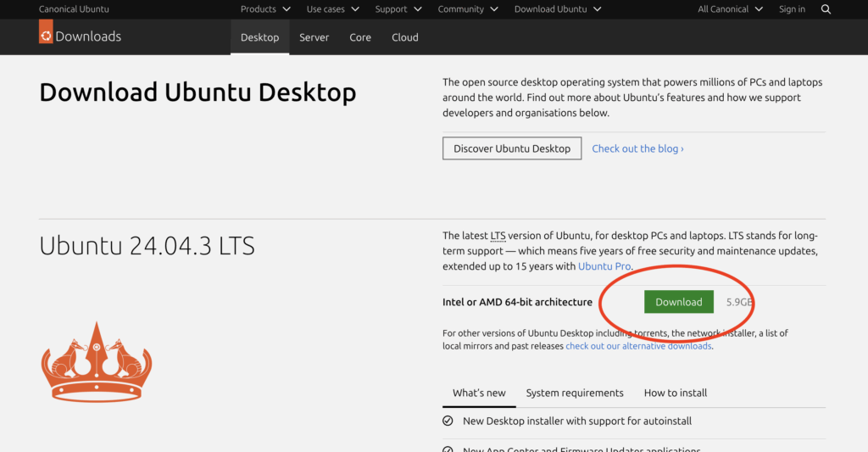Click the Discover Ubuntu Desktop button
This screenshot has height=452, width=868.
click(512, 148)
